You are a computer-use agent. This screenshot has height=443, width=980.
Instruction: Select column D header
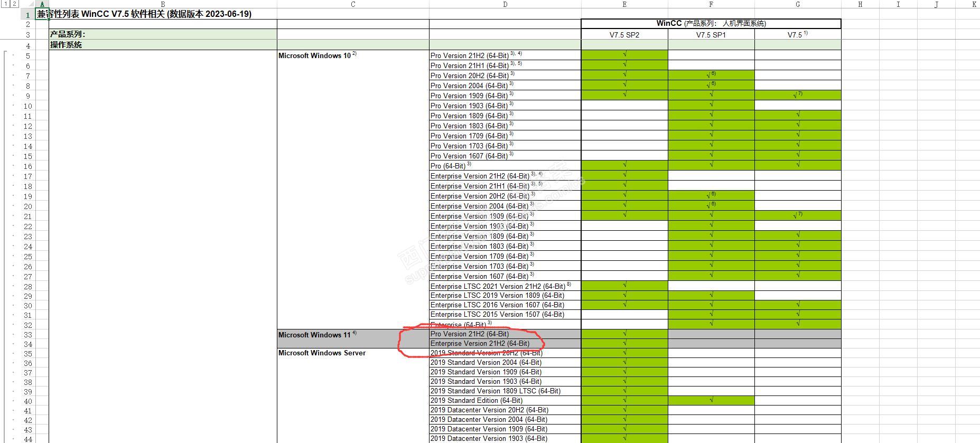(x=505, y=4)
